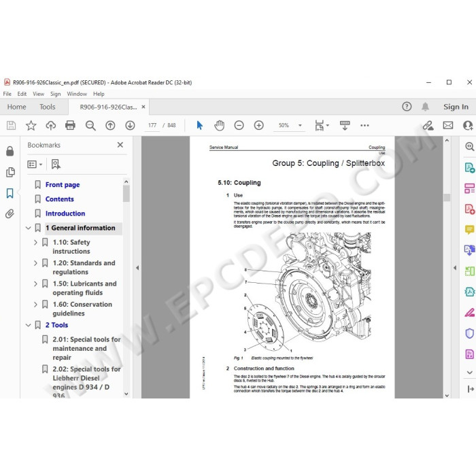Open page thumbnails panel
476x476 pixels.
10,172
